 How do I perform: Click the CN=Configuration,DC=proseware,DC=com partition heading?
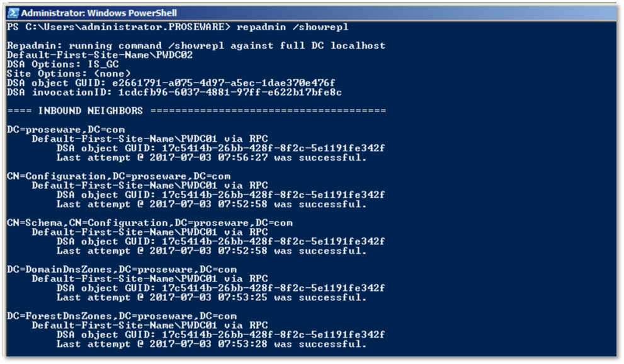(x=118, y=176)
